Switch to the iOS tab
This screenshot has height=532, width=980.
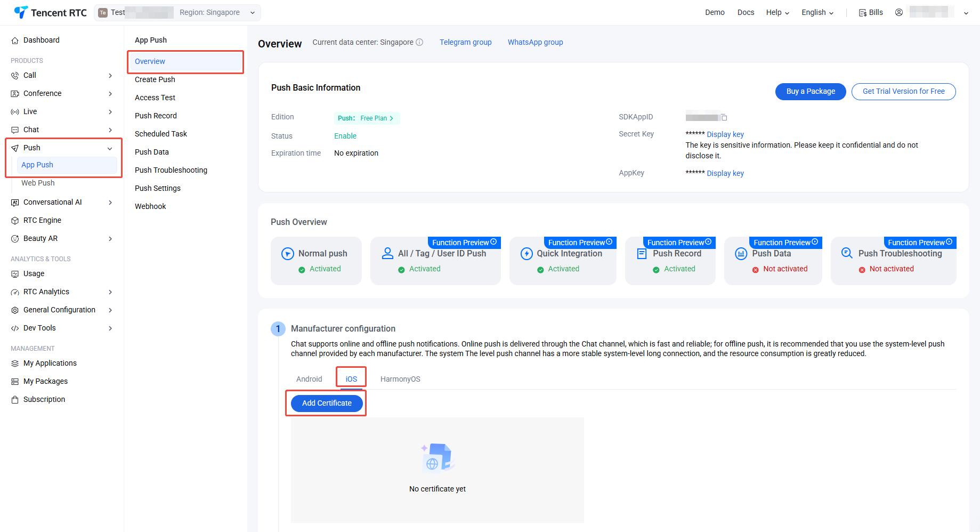[x=351, y=379]
